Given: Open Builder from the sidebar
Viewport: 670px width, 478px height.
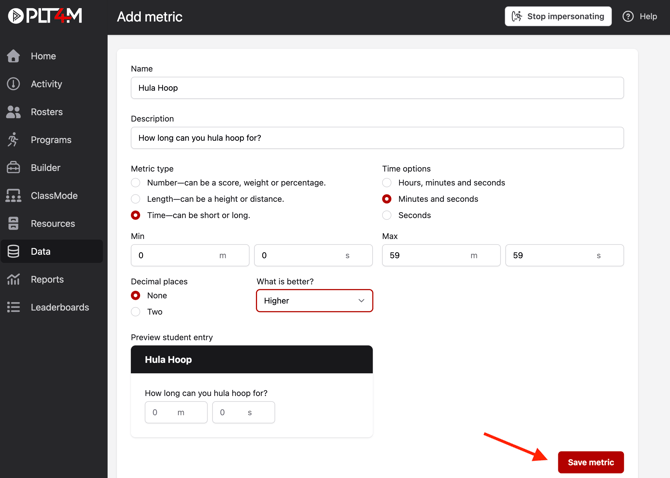Looking at the screenshot, I should [x=52, y=167].
